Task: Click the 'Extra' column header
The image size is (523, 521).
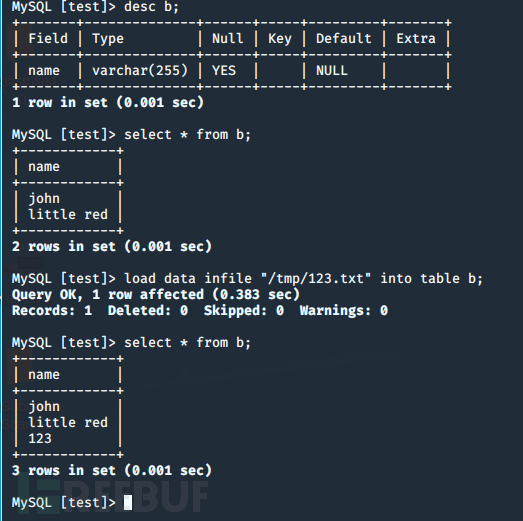Action: pos(416,39)
